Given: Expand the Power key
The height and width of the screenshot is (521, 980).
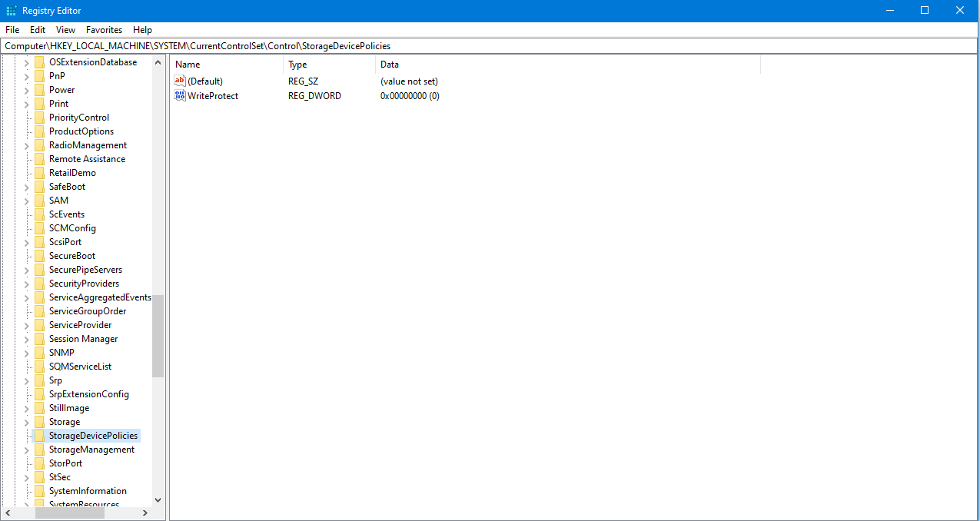Looking at the screenshot, I should 27,90.
